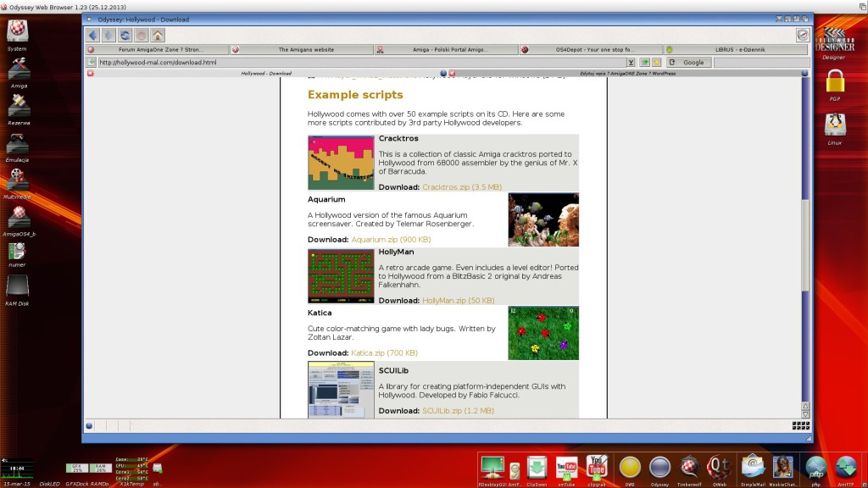Launch Odyssey from the dock
The height and width of the screenshot is (488, 868).
(x=659, y=470)
